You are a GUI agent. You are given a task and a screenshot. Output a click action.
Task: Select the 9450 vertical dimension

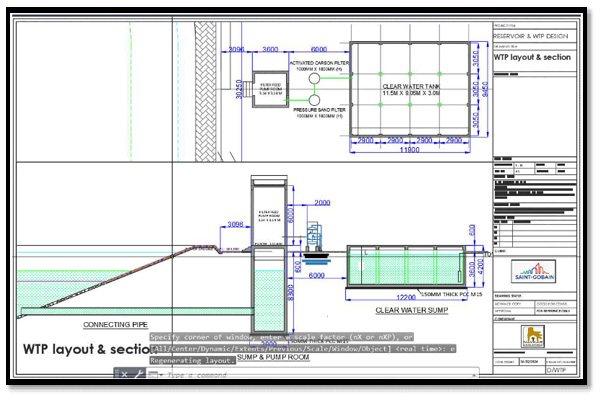[x=485, y=90]
